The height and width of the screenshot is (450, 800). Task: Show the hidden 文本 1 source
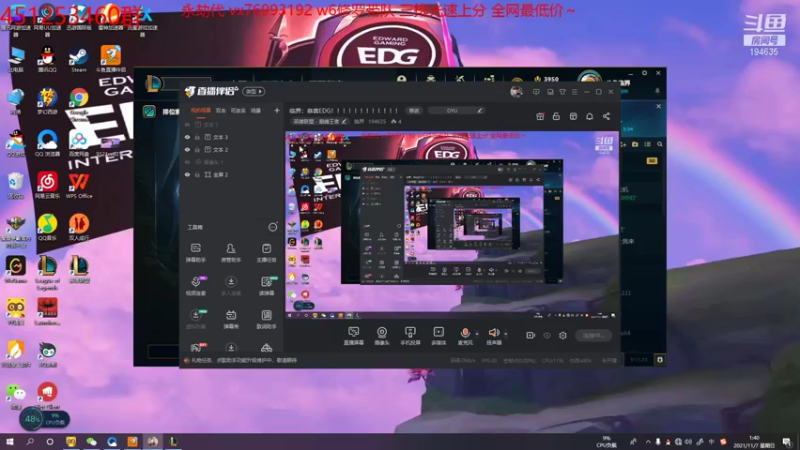pyautogui.click(x=187, y=124)
